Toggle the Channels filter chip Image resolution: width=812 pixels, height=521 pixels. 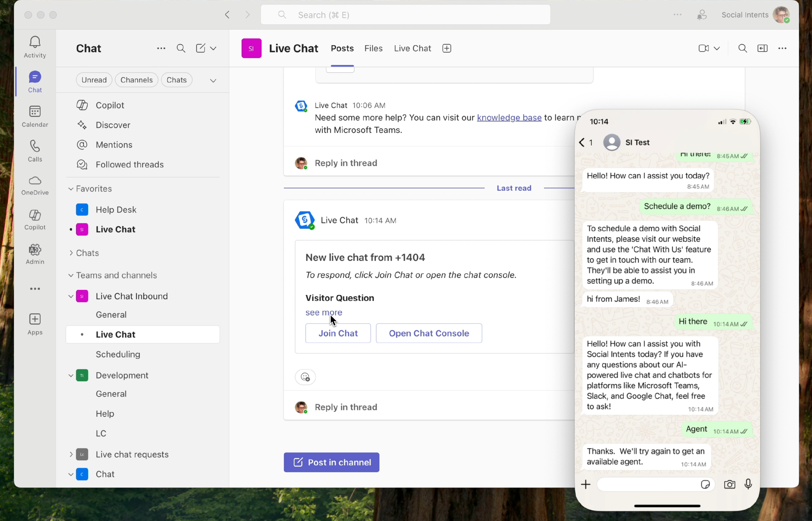tap(136, 80)
